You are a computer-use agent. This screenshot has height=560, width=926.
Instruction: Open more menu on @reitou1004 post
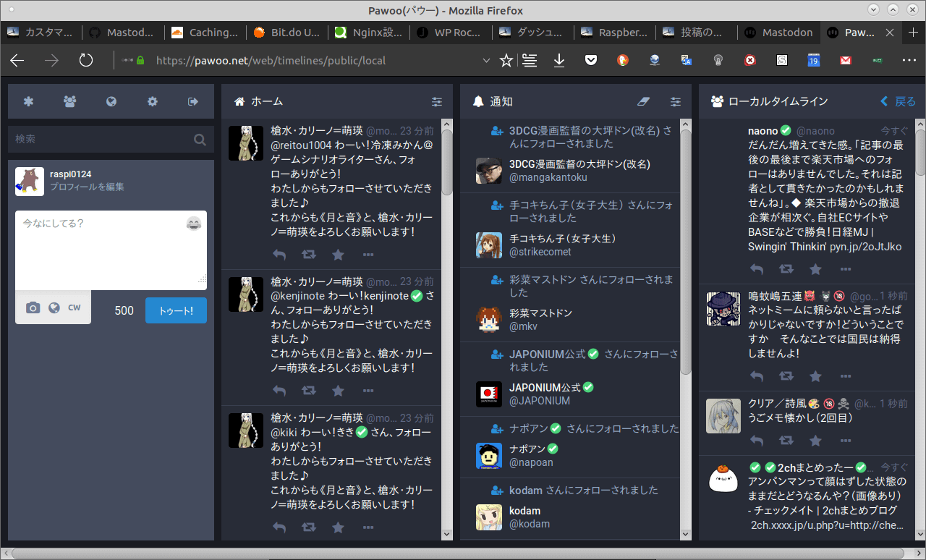click(x=368, y=255)
